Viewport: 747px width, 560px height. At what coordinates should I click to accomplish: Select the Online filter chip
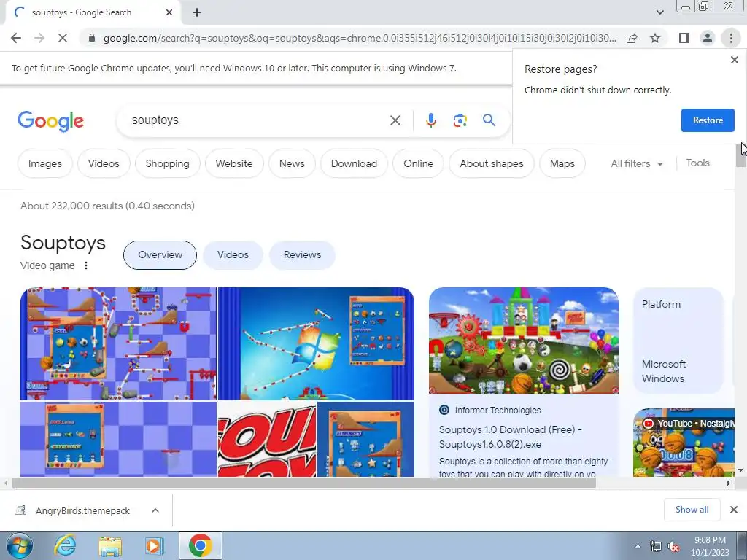(418, 163)
